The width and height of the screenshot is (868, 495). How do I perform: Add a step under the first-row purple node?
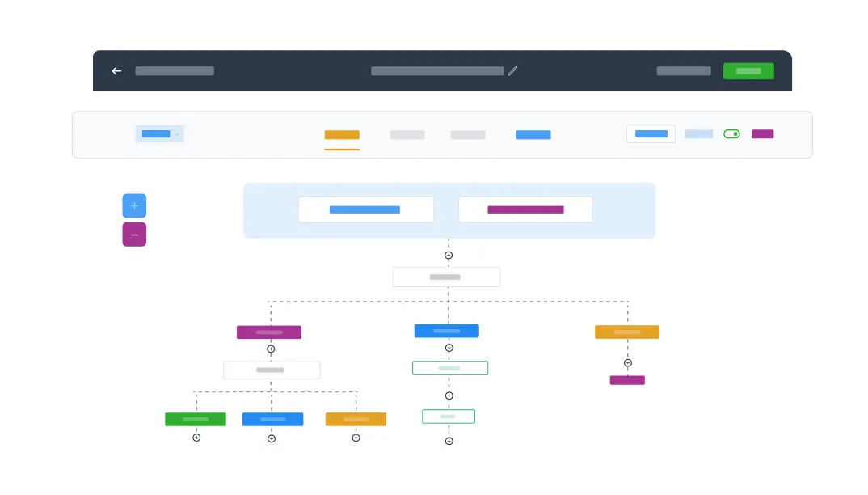(271, 349)
